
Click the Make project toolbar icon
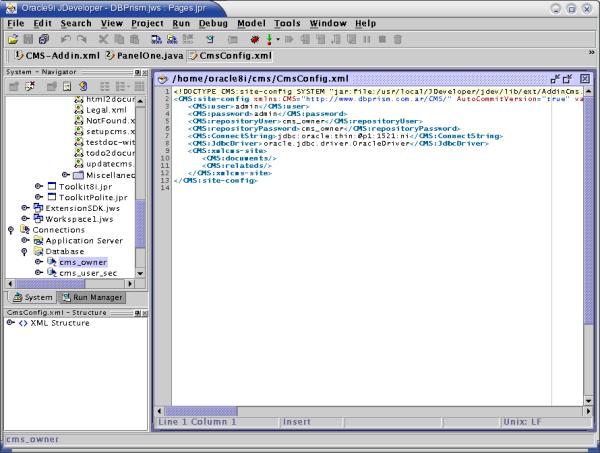156,39
